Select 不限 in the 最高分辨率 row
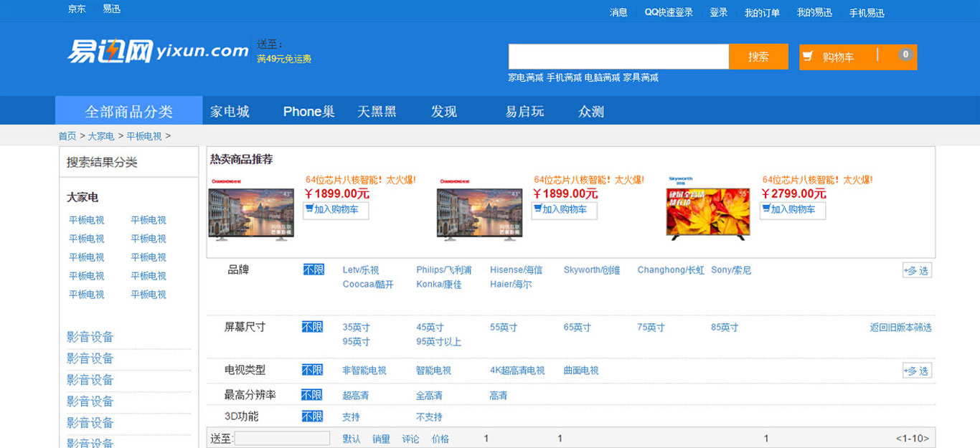This screenshot has width=980, height=448. click(312, 395)
